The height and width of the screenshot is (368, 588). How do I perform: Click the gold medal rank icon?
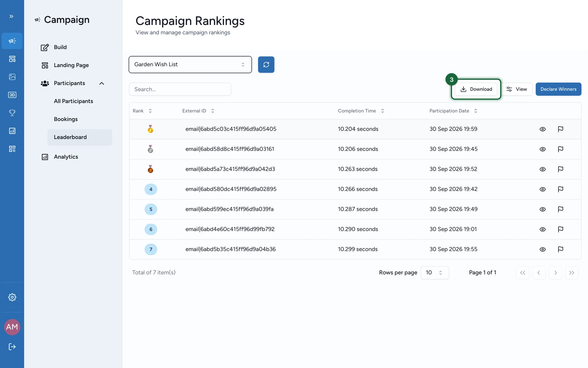[x=150, y=129]
